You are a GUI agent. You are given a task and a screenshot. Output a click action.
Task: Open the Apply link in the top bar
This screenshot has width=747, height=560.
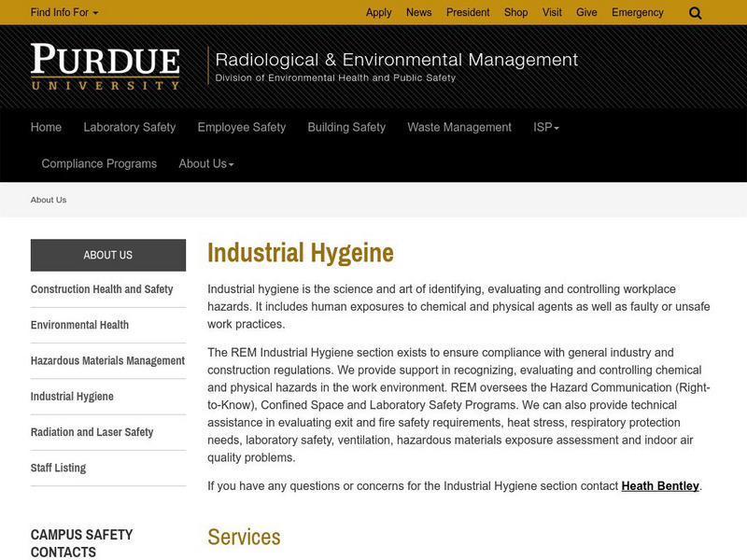pyautogui.click(x=376, y=13)
